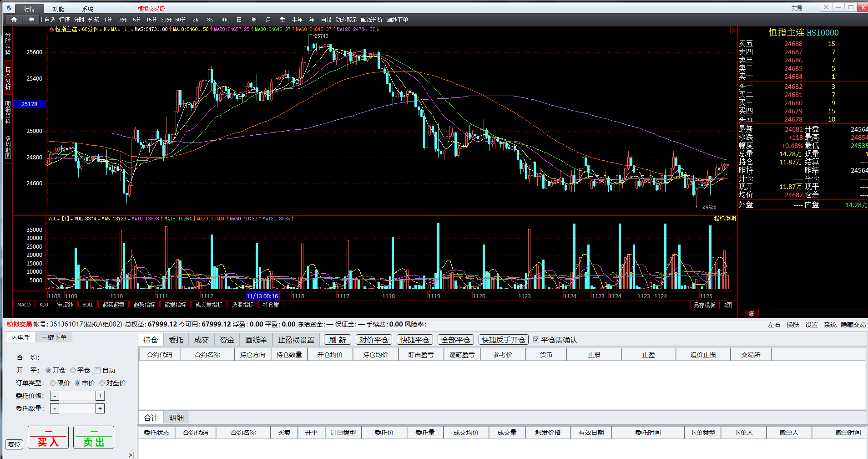
Task: Open the 行情 main menu tab
Action: (30, 9)
